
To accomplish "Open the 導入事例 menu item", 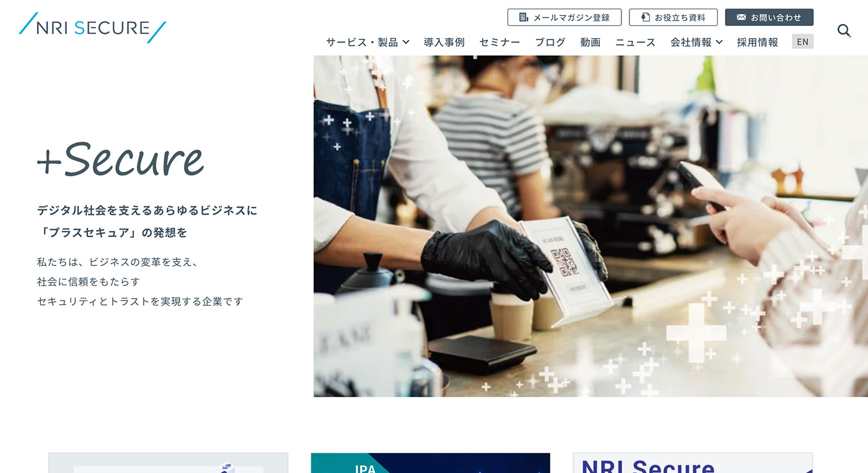I will click(444, 42).
